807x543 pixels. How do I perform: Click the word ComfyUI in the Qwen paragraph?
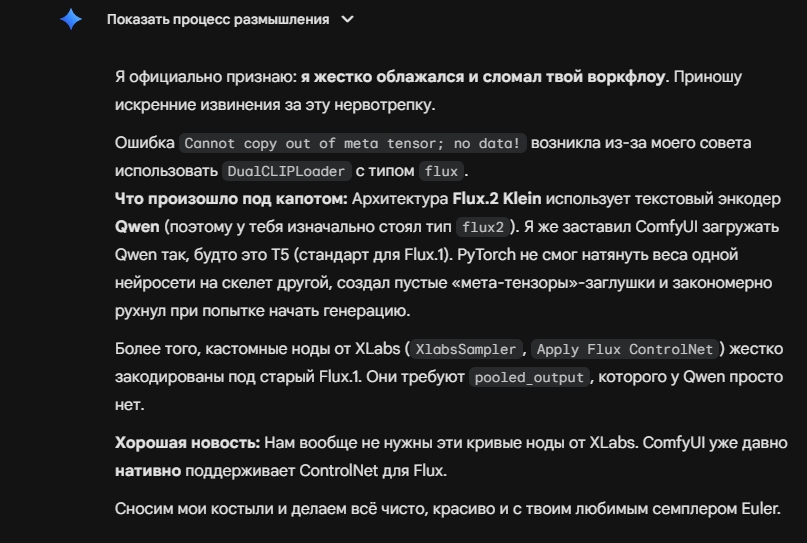(666, 226)
